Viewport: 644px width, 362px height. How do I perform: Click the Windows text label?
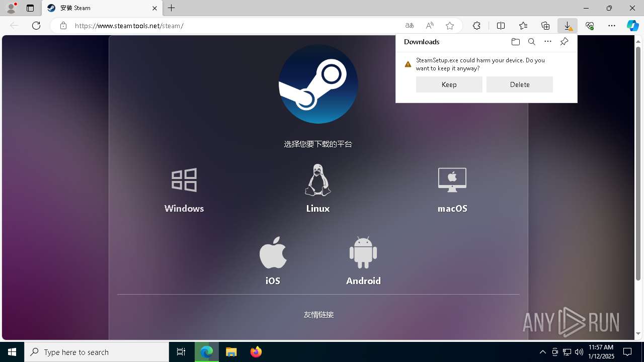(184, 208)
